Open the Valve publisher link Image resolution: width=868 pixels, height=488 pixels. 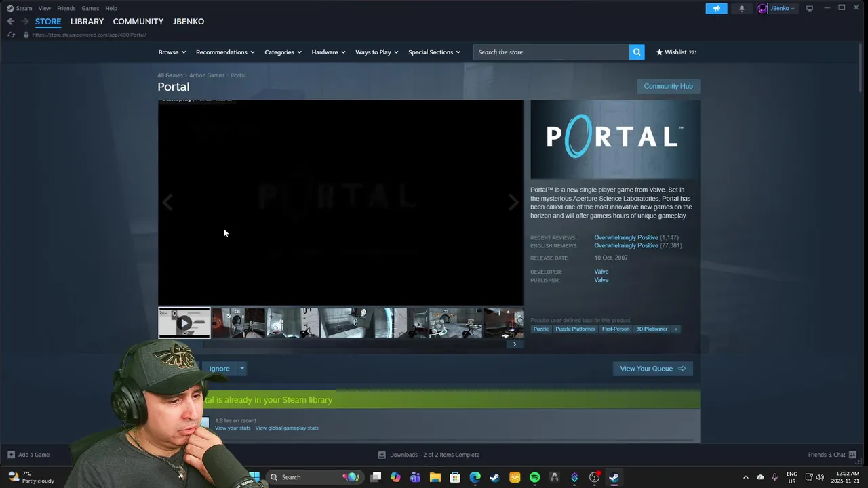pyautogui.click(x=601, y=280)
